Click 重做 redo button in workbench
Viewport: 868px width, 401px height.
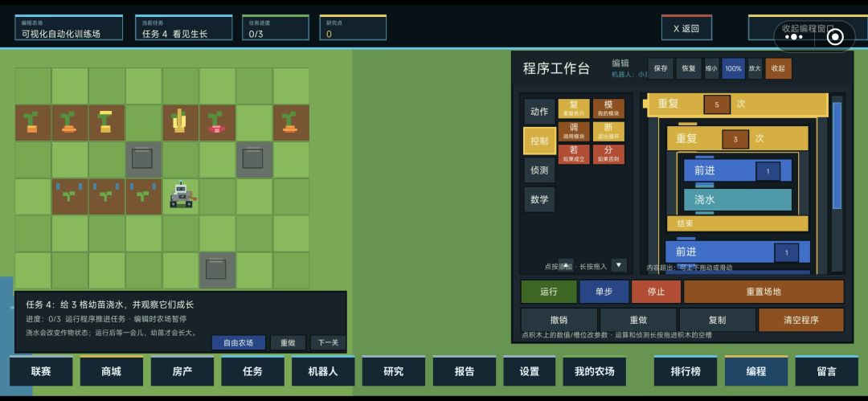pyautogui.click(x=638, y=320)
